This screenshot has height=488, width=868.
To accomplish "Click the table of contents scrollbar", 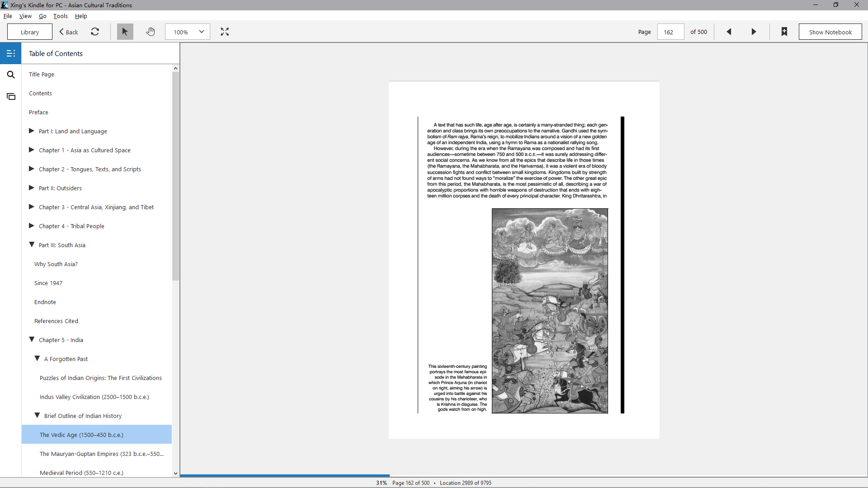I will (x=175, y=176).
